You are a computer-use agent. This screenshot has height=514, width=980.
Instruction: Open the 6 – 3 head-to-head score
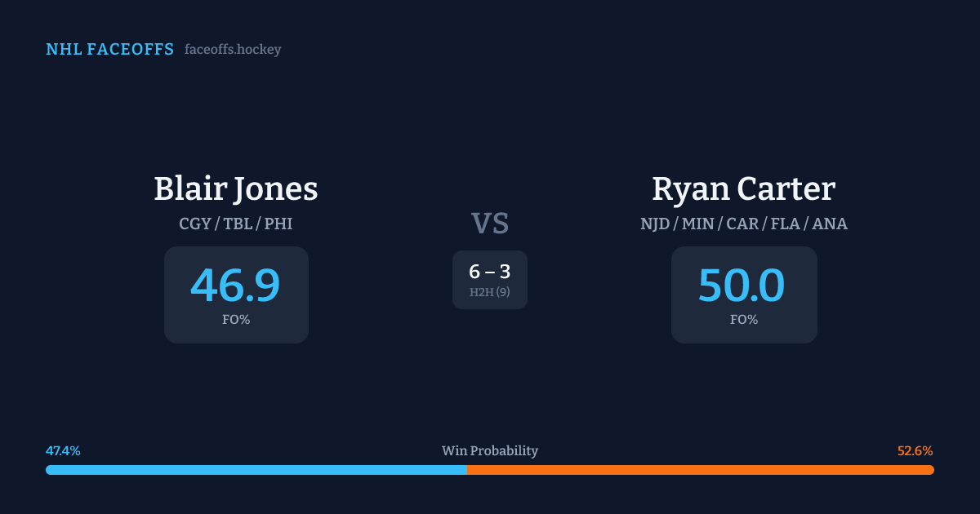coord(490,272)
